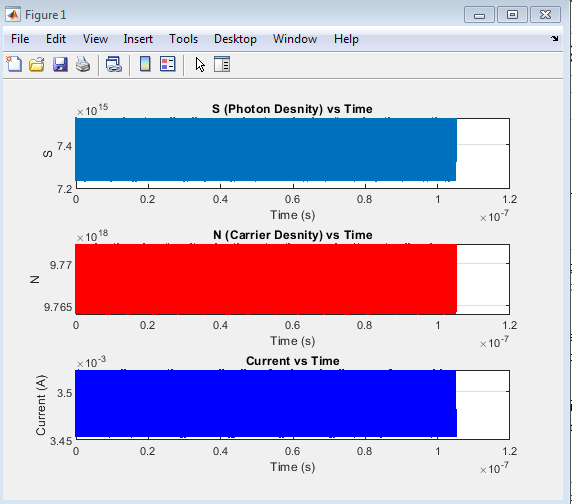
Task: Click the Link Plot toolbar icon
Action: coord(113,65)
